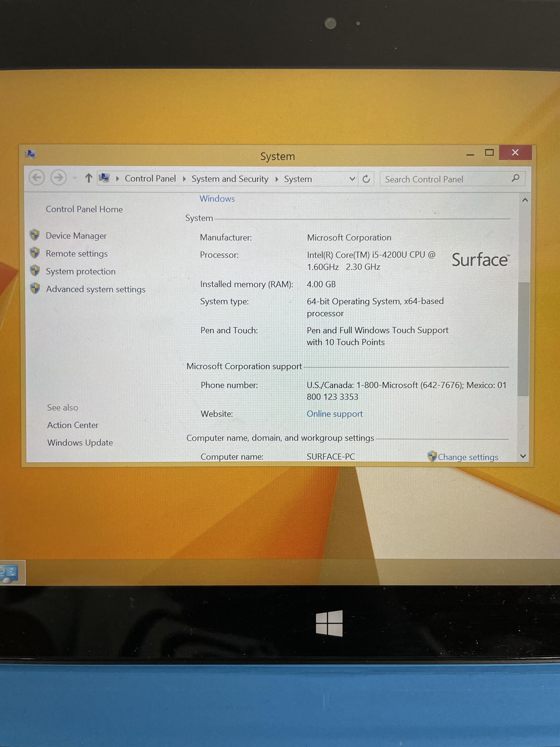The height and width of the screenshot is (747, 560).
Task: Click the Device Manager shield icon
Action: pos(35,235)
